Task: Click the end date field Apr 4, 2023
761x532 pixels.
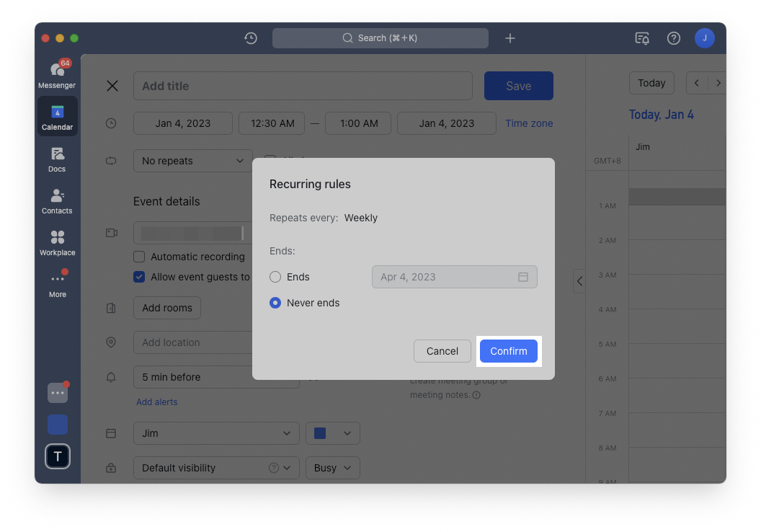Action: click(454, 277)
